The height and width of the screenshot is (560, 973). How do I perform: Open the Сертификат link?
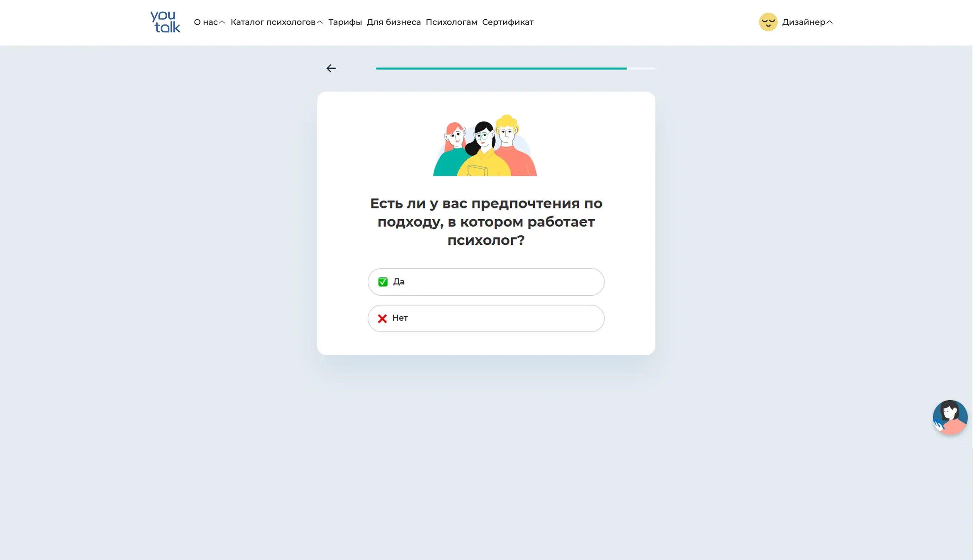(508, 22)
